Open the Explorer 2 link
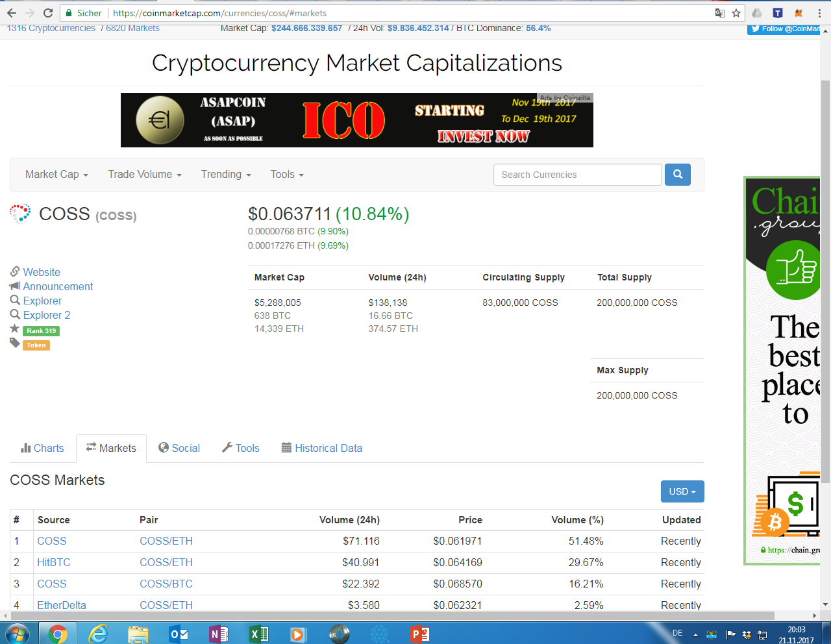831x644 pixels. pos(47,315)
